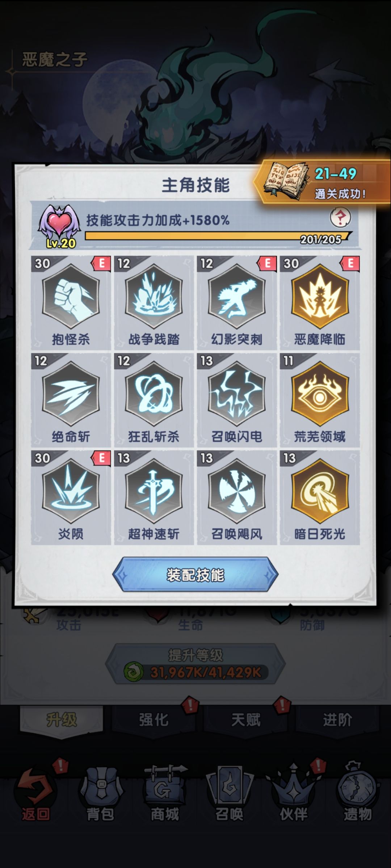Open the 召唤飓风 whirlwind skill
Viewport: 391px width, 868px height.
[x=237, y=491]
